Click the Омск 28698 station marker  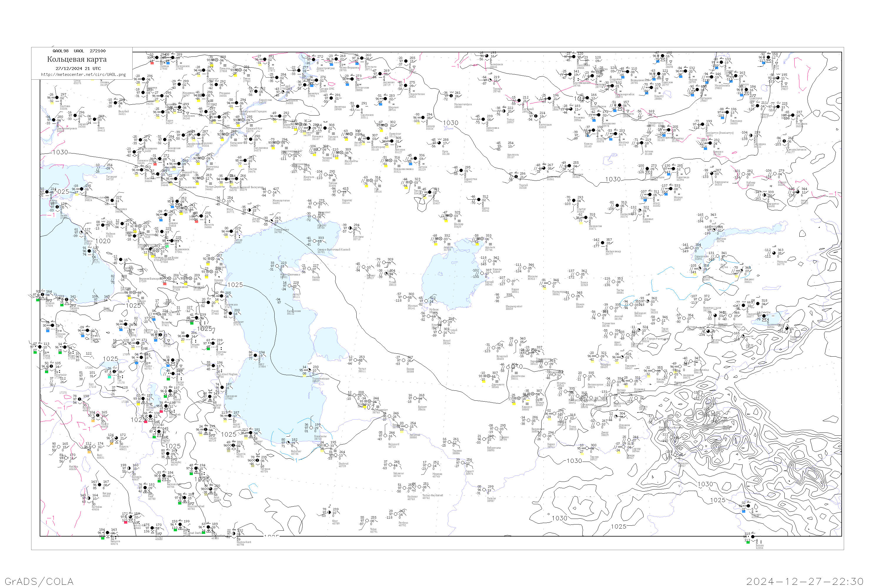662,56
